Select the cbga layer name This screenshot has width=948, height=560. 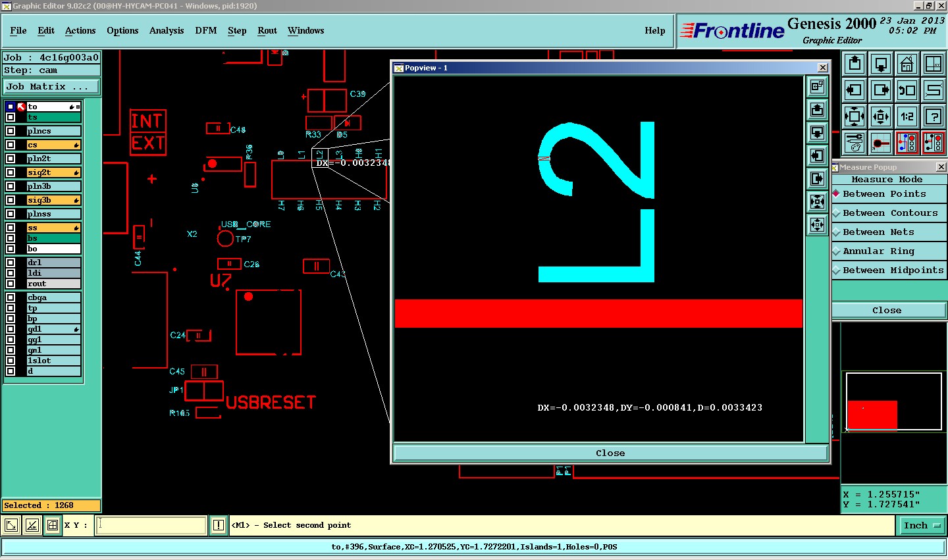tap(53, 297)
